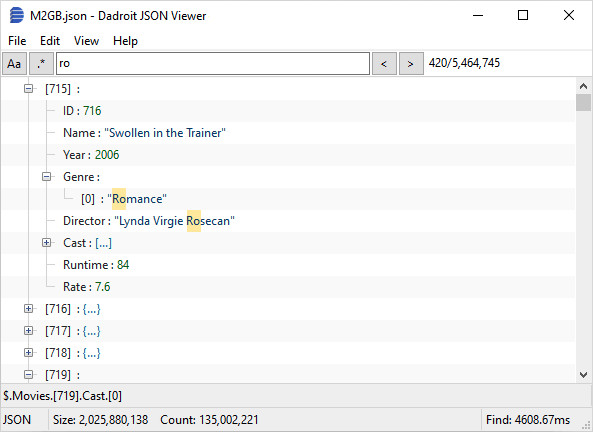Expand the [716] node
This screenshot has height=432, width=593.
[x=28, y=309]
